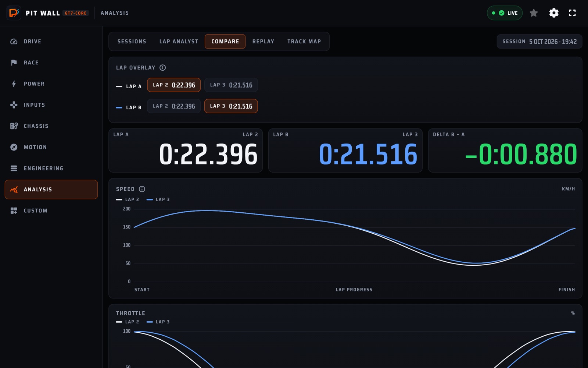Viewport: 588px width, 368px height.
Task: Click the ANALYSIS breadcrumb in header
Action: tap(115, 13)
